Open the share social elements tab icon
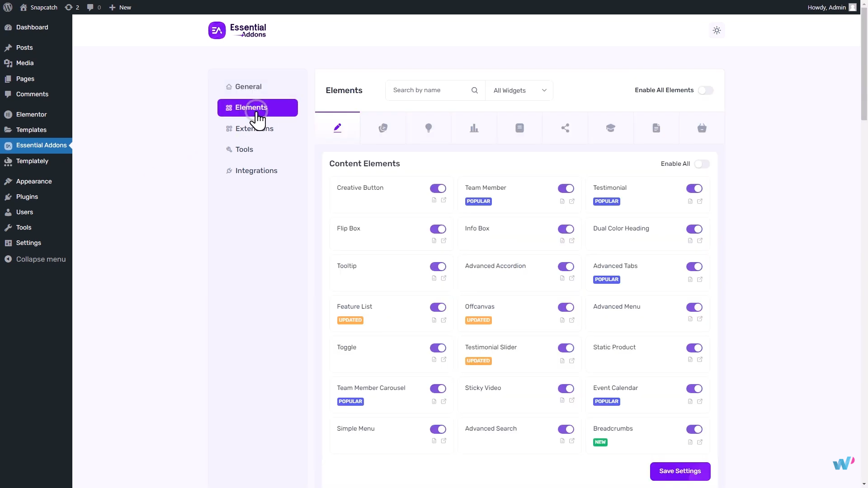 click(x=565, y=128)
